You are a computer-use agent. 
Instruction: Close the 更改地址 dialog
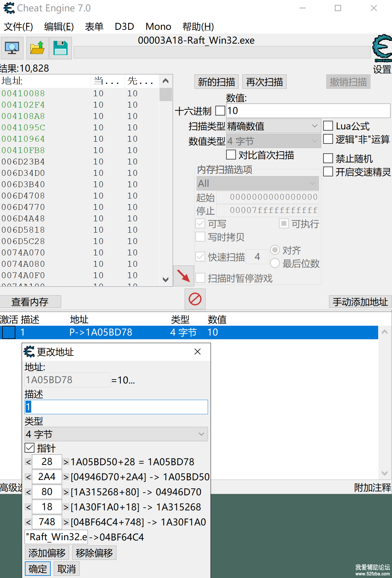click(x=198, y=352)
